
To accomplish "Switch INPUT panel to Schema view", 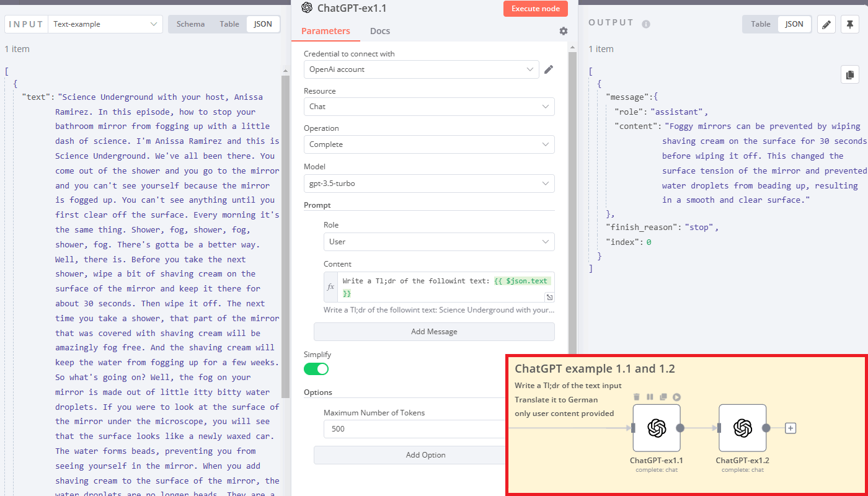I will 190,24.
